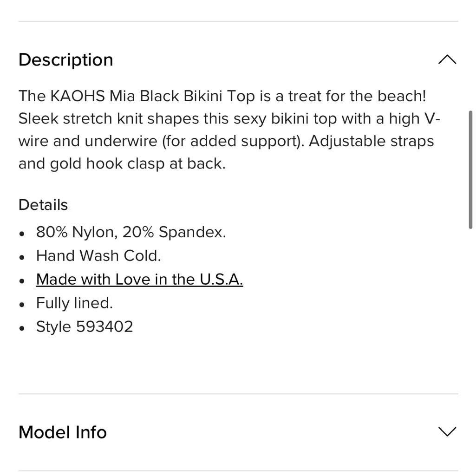
Task: Click the Style 593402 line
Action: (x=85, y=327)
